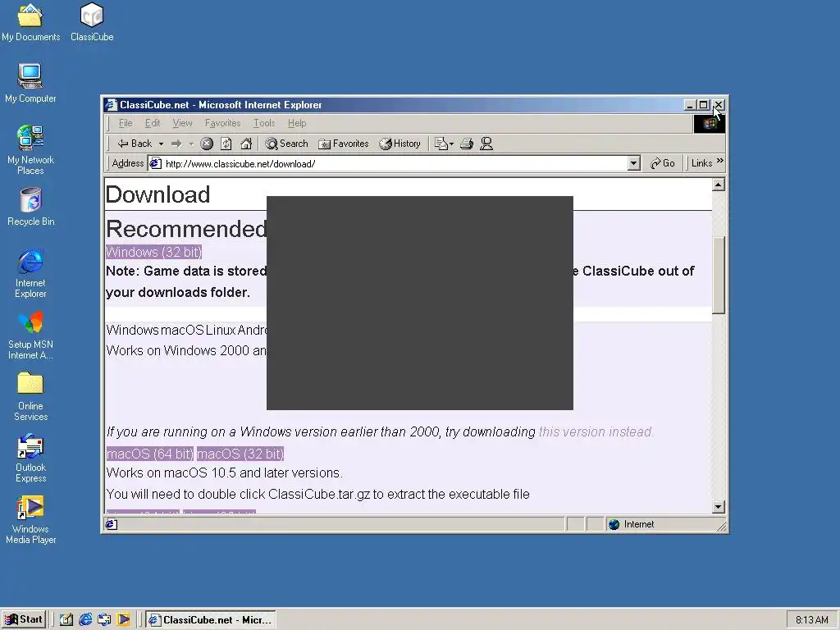This screenshot has height=630, width=840.
Task: Click the Go button
Action: [663, 163]
